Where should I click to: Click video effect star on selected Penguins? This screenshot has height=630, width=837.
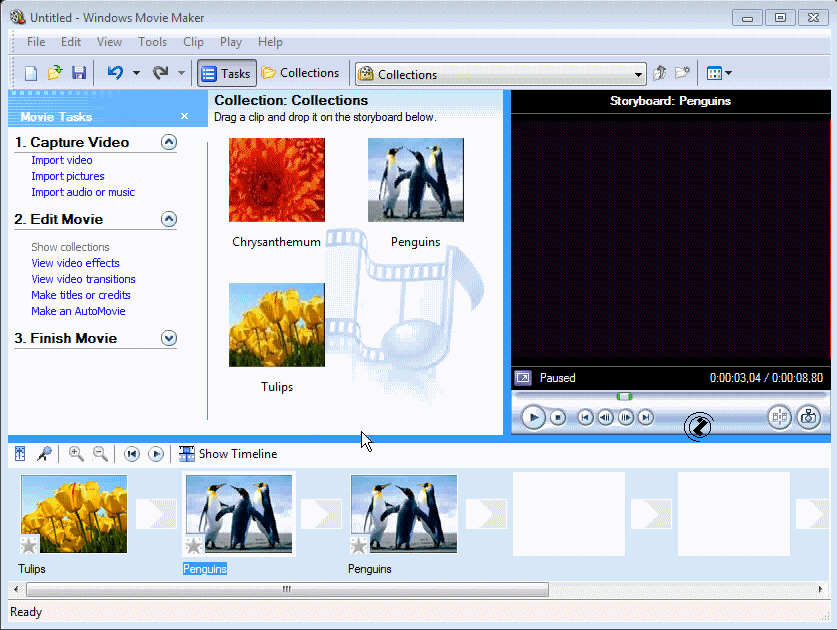(194, 545)
